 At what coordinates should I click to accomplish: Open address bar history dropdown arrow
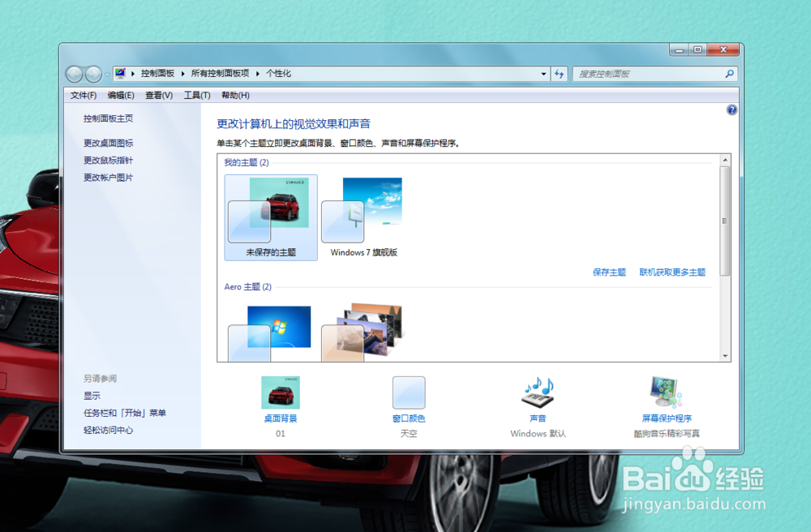(x=543, y=74)
